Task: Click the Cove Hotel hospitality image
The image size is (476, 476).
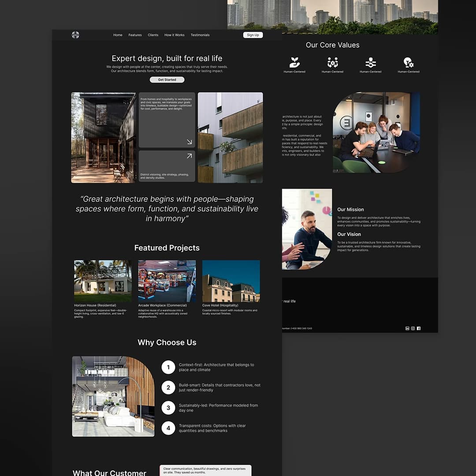Action: point(231,281)
